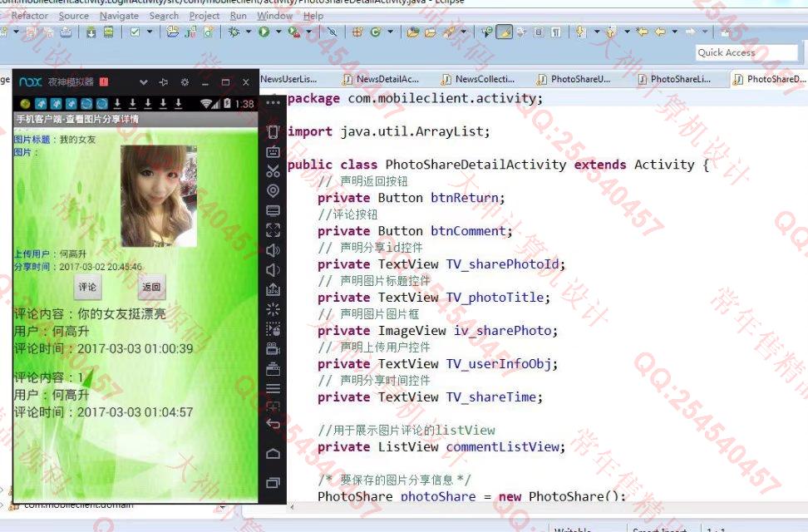Click the Nox volume down icon
Viewport: 808px width, 532px height.
(273, 269)
